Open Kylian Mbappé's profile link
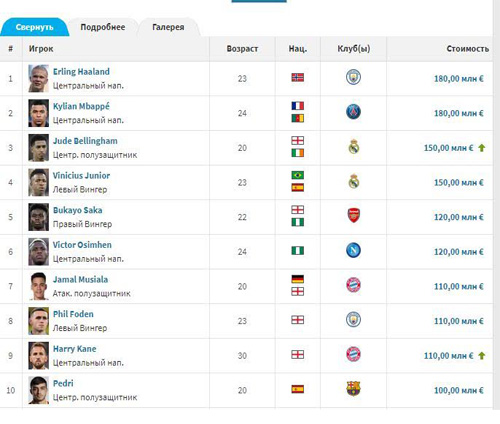This screenshot has height=424, width=500. click(81, 106)
